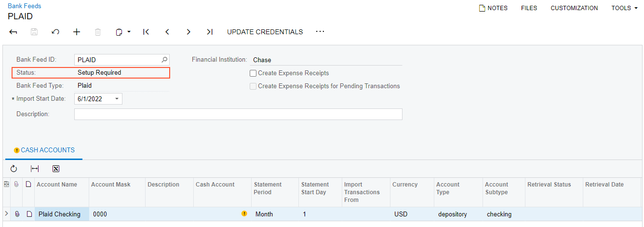This screenshot has width=644, height=227.
Task: Open the Bank Feed ID lookup search
Action: pos(164,60)
